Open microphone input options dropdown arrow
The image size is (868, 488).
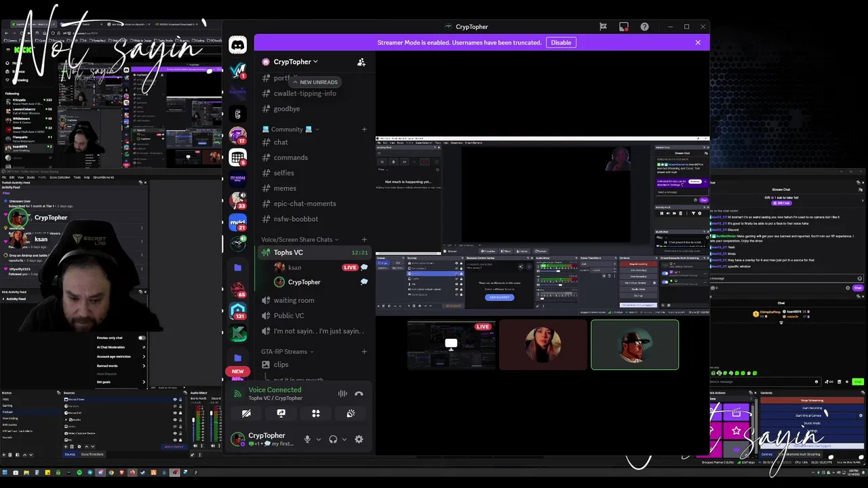coord(318,439)
